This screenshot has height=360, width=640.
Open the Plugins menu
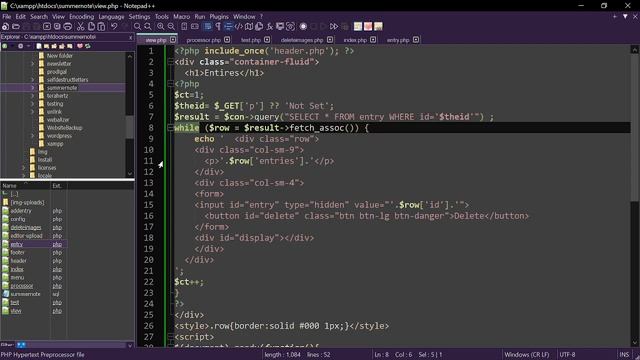pyautogui.click(x=219, y=17)
